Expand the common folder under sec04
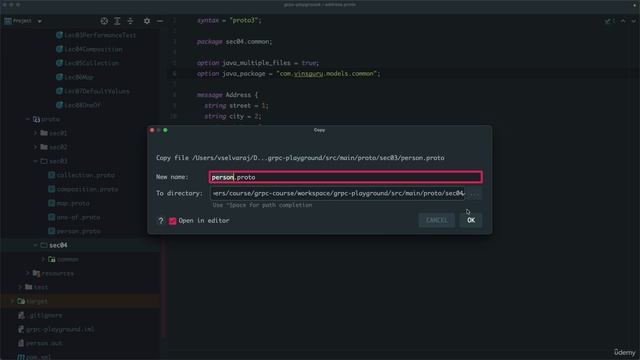 [x=43, y=259]
